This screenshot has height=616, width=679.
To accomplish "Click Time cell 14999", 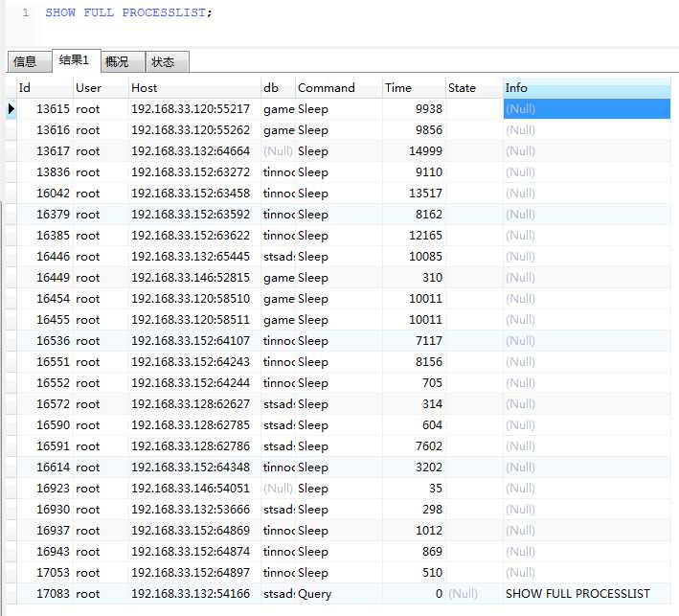I will 414,151.
